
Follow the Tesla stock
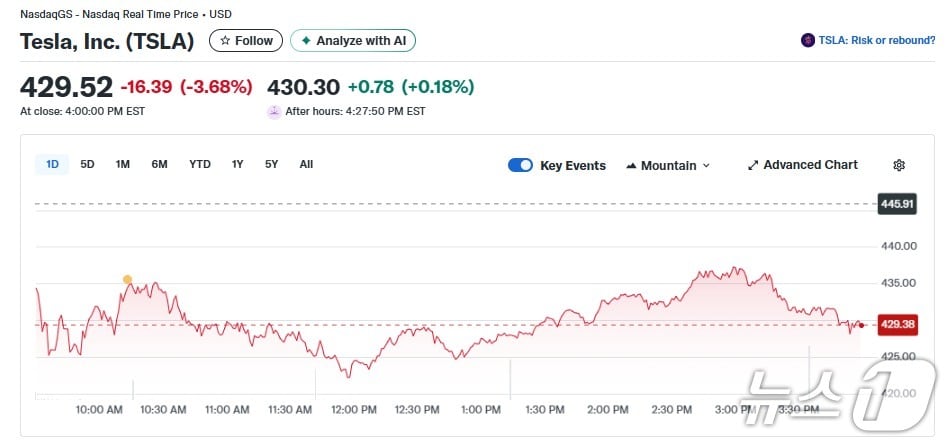[246, 41]
